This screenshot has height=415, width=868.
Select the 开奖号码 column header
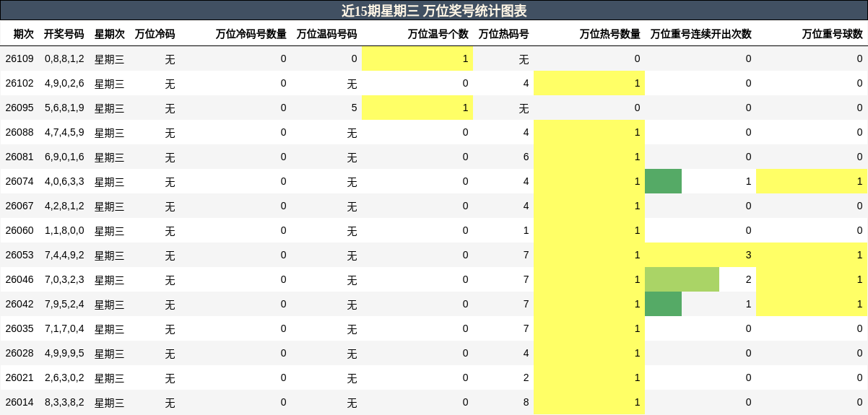click(64, 34)
